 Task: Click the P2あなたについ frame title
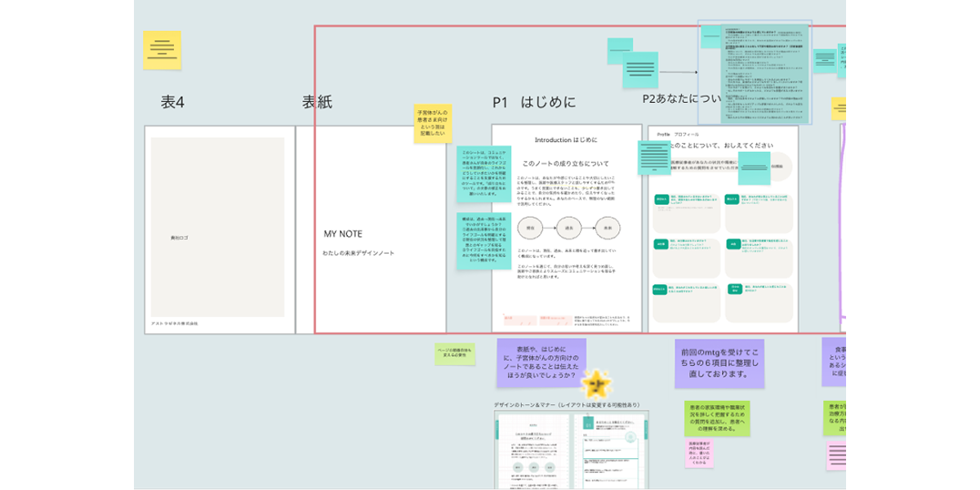[x=682, y=99]
